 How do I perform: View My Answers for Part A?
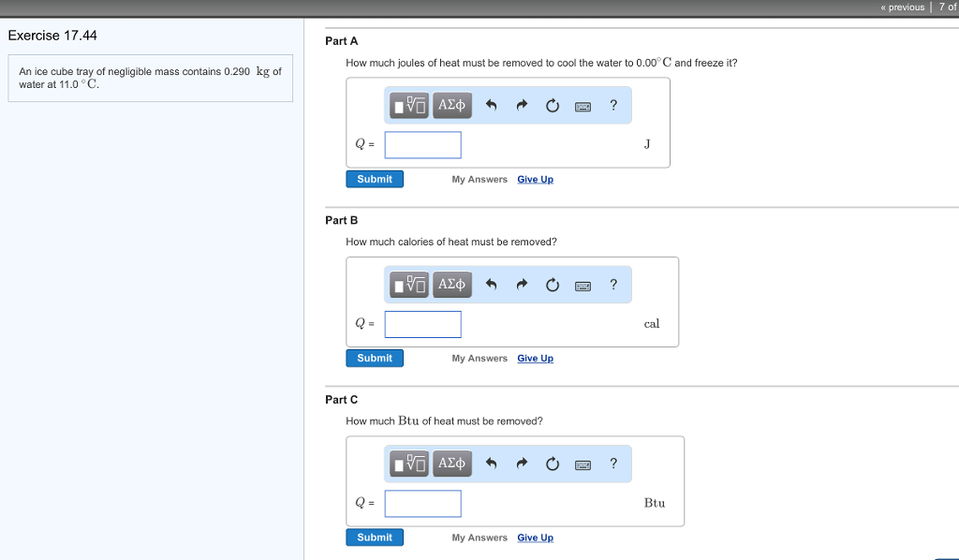(479, 179)
